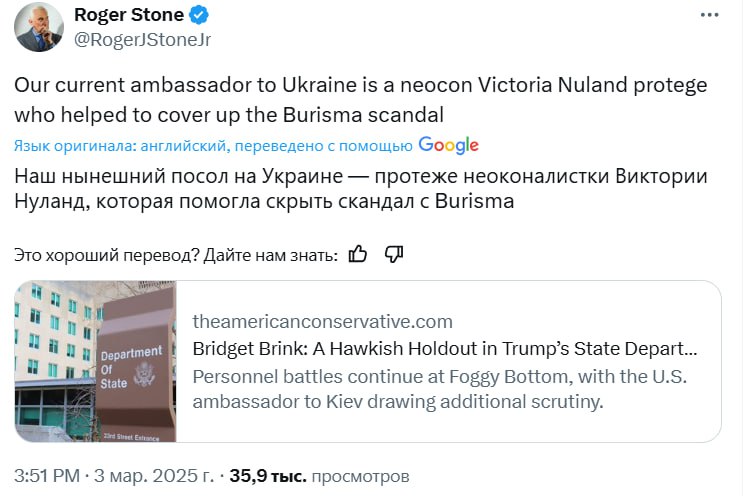745x496 pixels.
Task: Click the 3:51 PM timestamp
Action: [44, 475]
